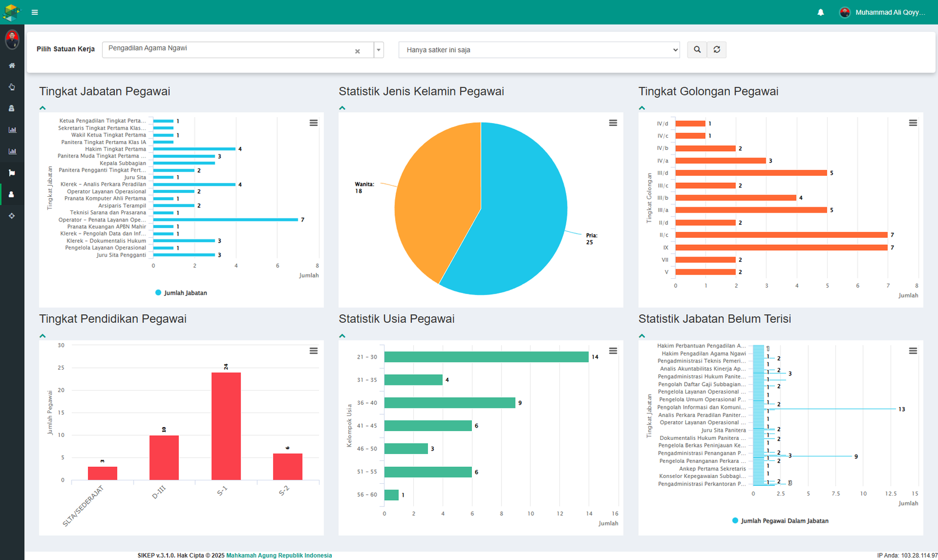The height and width of the screenshot is (560, 938).
Task: Toggle the Jumlah Jabatan legend series
Action: [x=181, y=293]
